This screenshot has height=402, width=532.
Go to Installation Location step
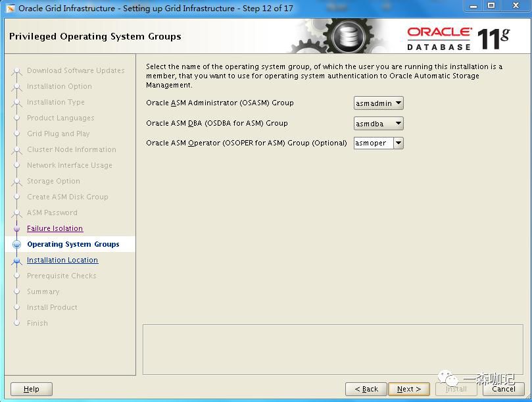[x=62, y=260]
